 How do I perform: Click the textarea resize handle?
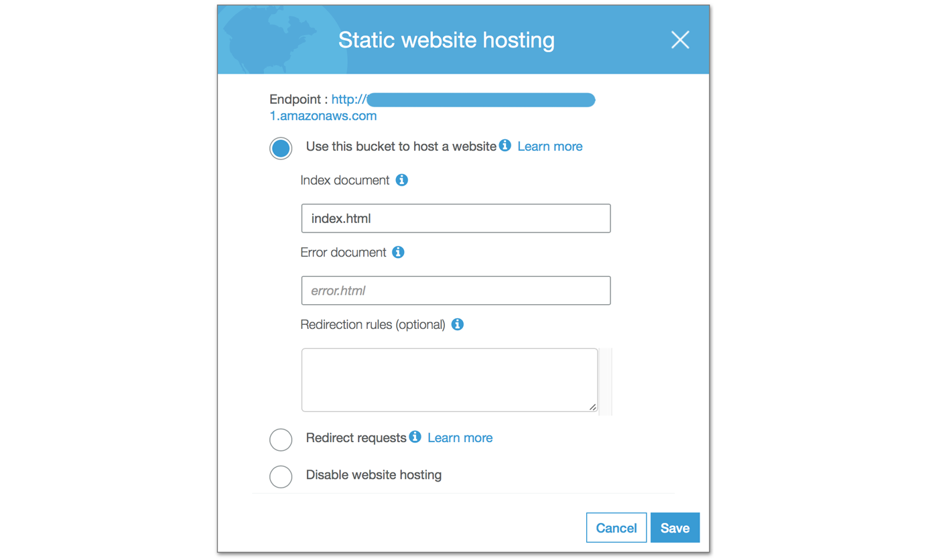point(593,406)
